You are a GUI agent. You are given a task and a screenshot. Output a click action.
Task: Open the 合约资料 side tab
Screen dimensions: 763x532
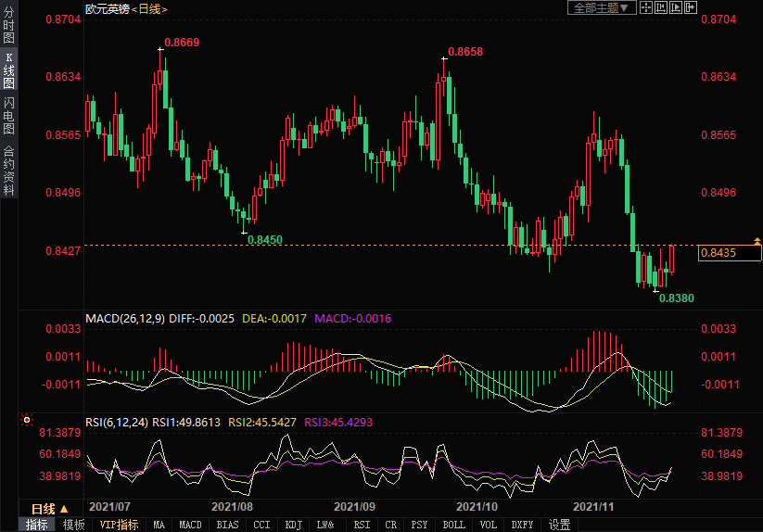pos(8,171)
